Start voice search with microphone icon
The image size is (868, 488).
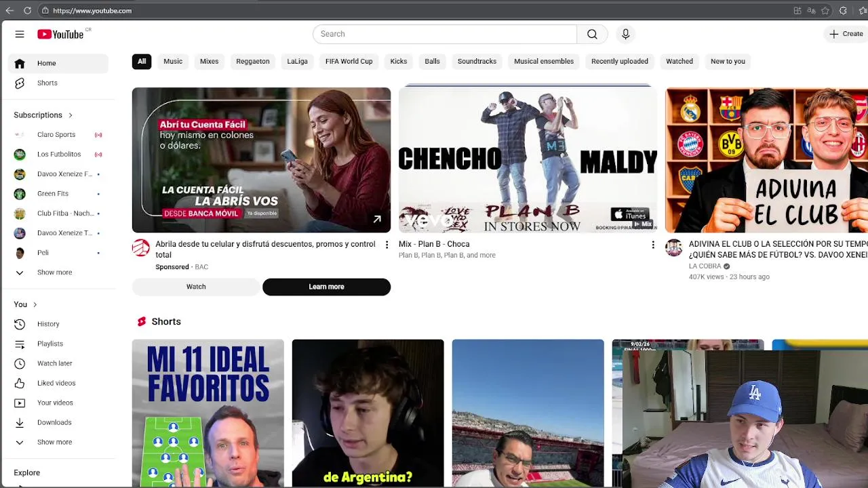tap(625, 34)
